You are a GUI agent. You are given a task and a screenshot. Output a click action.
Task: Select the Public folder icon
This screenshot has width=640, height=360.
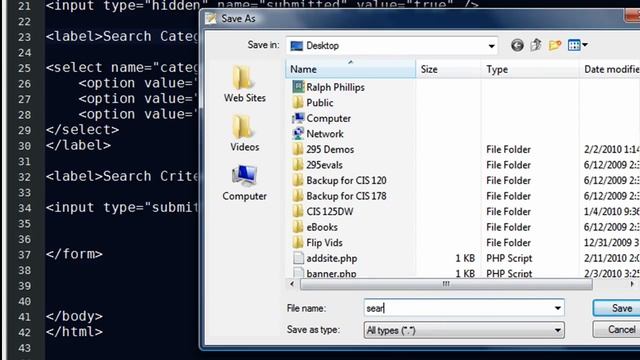tap(298, 102)
